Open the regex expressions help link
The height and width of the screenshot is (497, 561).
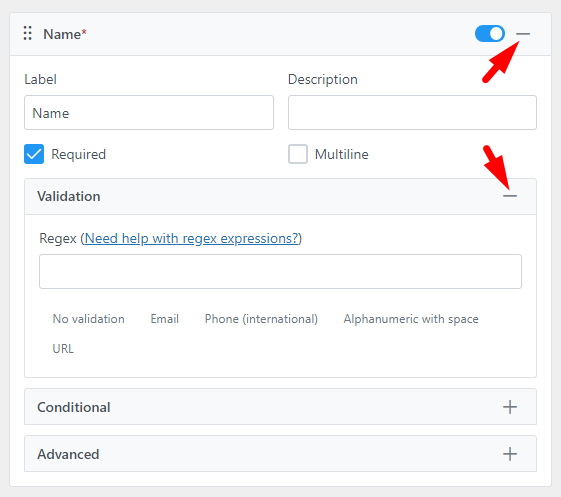[191, 238]
